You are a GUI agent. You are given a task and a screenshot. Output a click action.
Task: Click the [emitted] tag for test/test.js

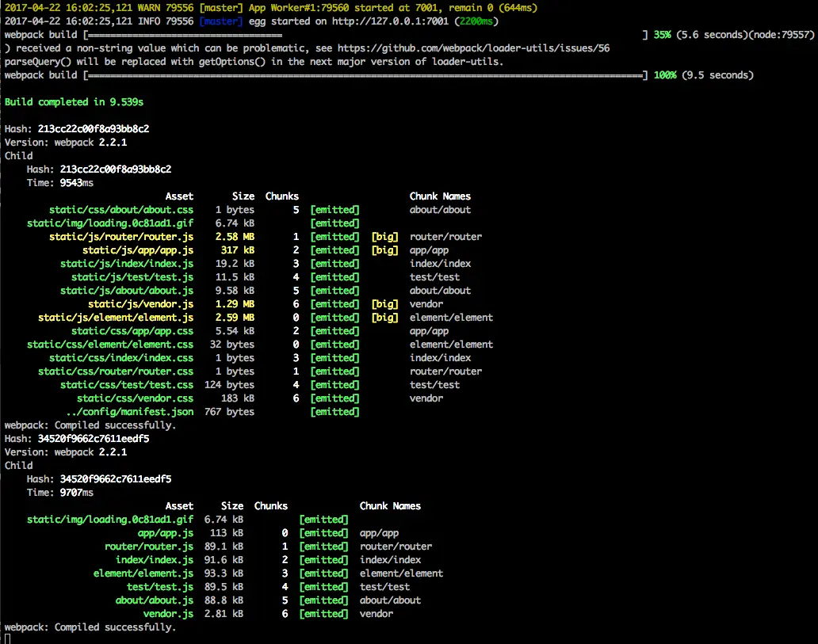point(323,586)
